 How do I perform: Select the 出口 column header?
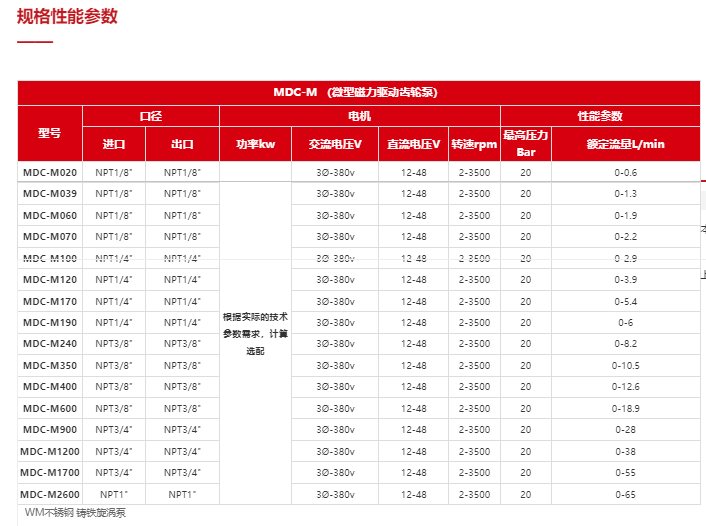(182, 144)
